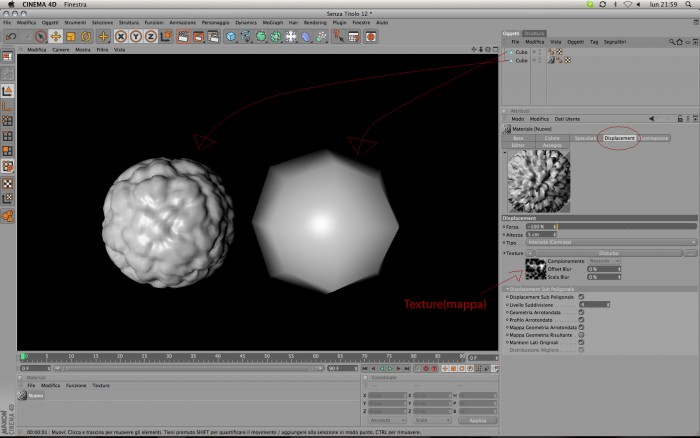
Task: Add a Cube primitive object icon
Action: [x=230, y=37]
